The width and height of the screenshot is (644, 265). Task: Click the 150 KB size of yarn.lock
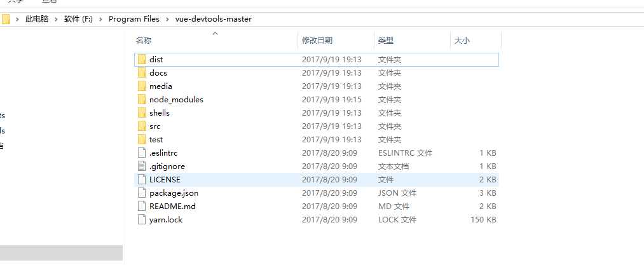click(x=483, y=219)
